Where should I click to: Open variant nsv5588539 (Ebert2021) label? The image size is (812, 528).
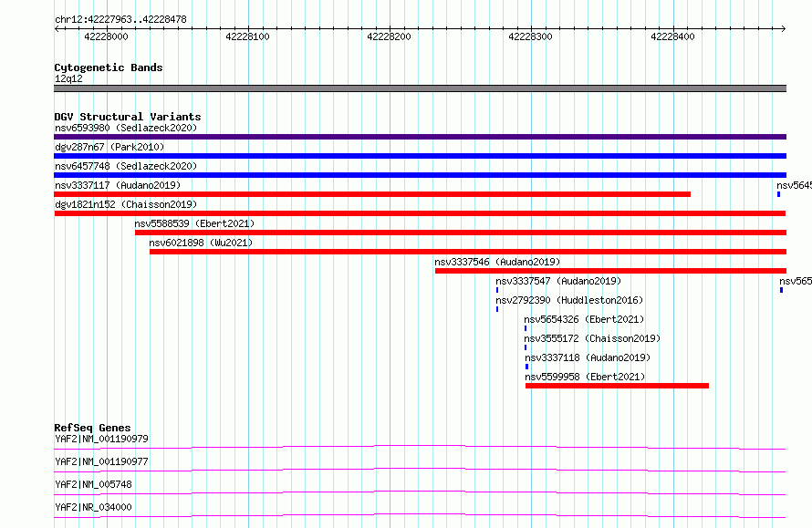[x=194, y=223]
